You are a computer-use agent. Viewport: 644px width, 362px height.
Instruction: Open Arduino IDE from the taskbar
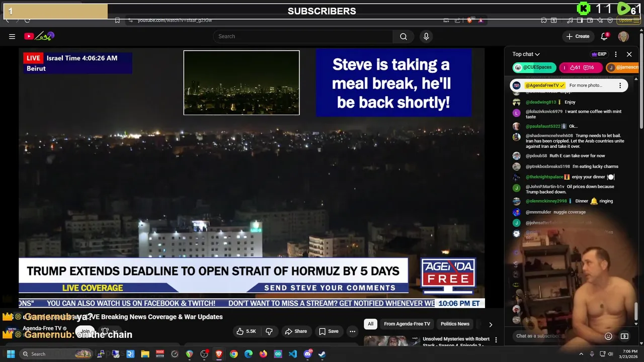(278, 354)
